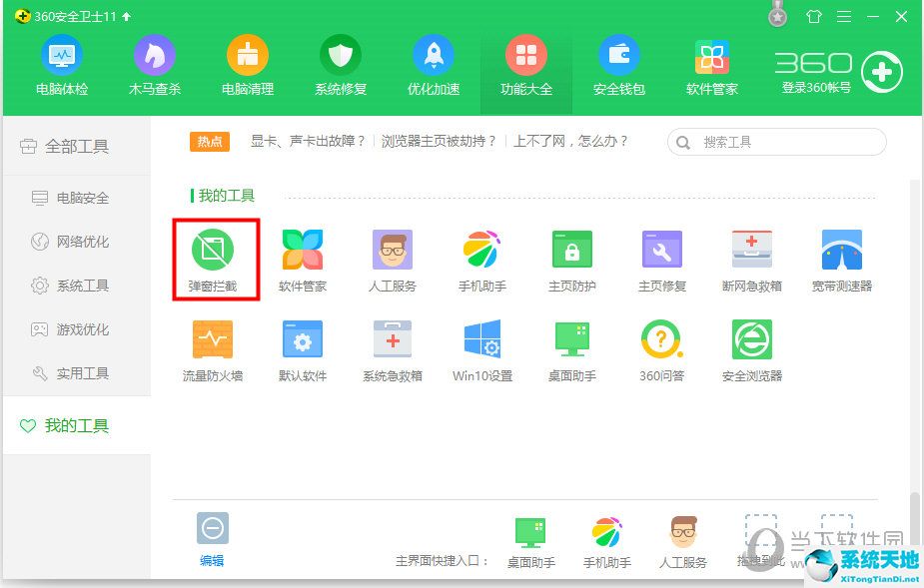
Task: Open 手机助手 shortcut in bottom bar
Action: coord(607,543)
